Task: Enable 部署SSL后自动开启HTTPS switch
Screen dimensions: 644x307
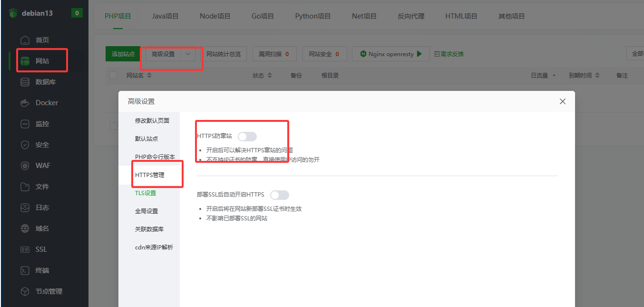Action: click(x=280, y=195)
